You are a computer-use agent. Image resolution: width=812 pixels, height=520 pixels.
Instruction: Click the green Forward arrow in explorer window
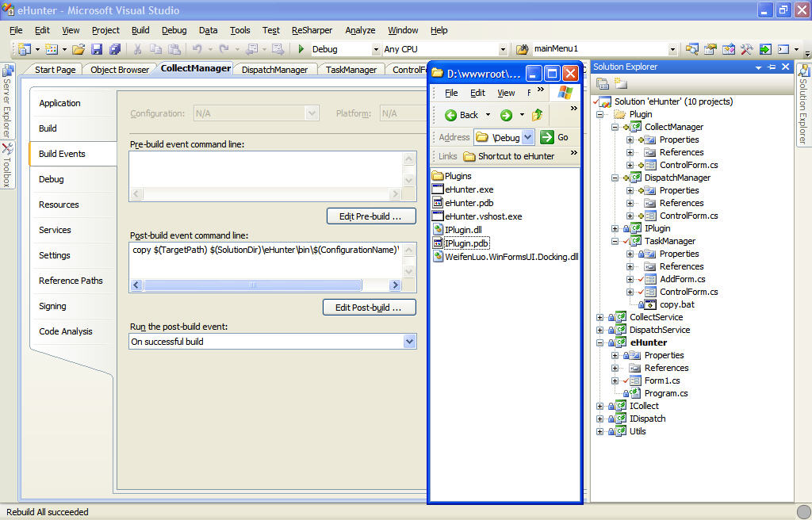pos(506,115)
